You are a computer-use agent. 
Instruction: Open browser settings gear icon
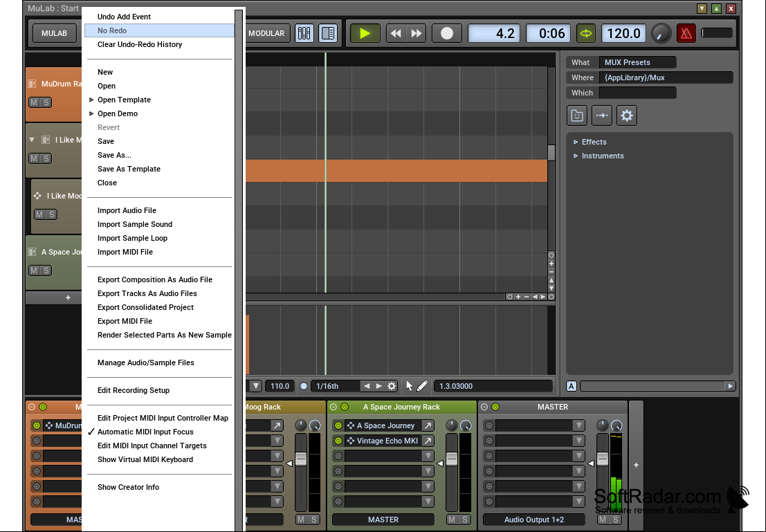click(x=627, y=116)
